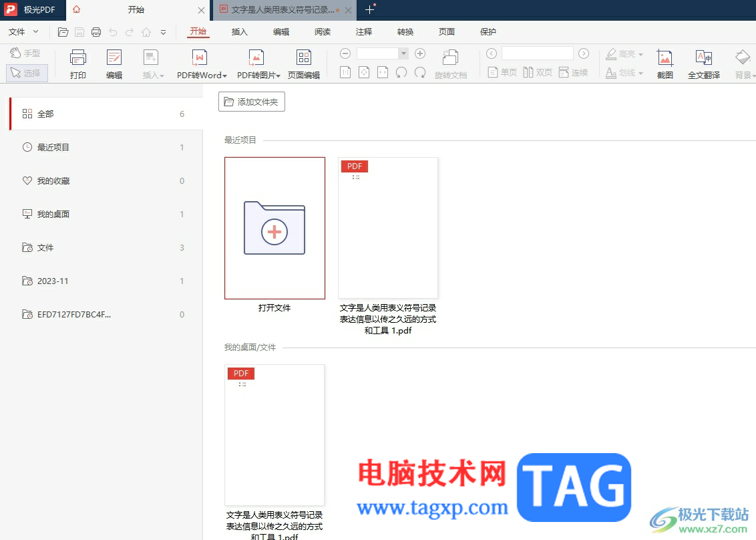Image resolution: width=756 pixels, height=540 pixels.
Task: Click the rotate counterclockwise icon
Action: (401, 72)
